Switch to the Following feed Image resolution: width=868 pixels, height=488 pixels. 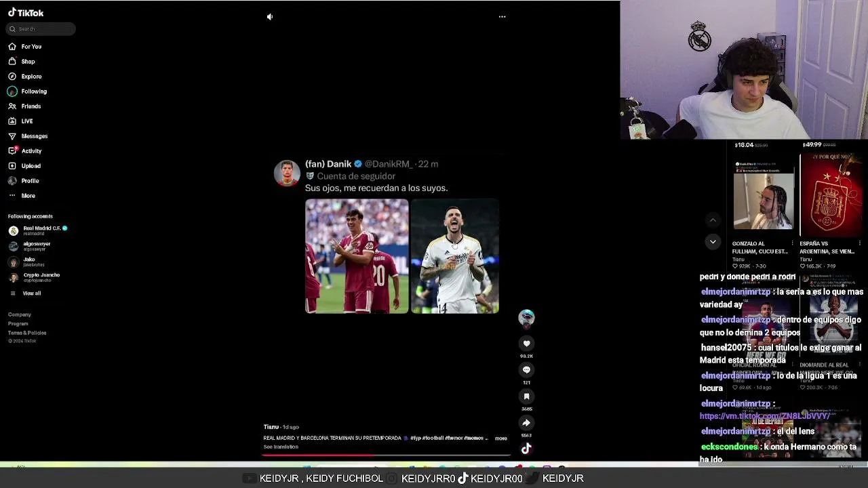(x=34, y=91)
